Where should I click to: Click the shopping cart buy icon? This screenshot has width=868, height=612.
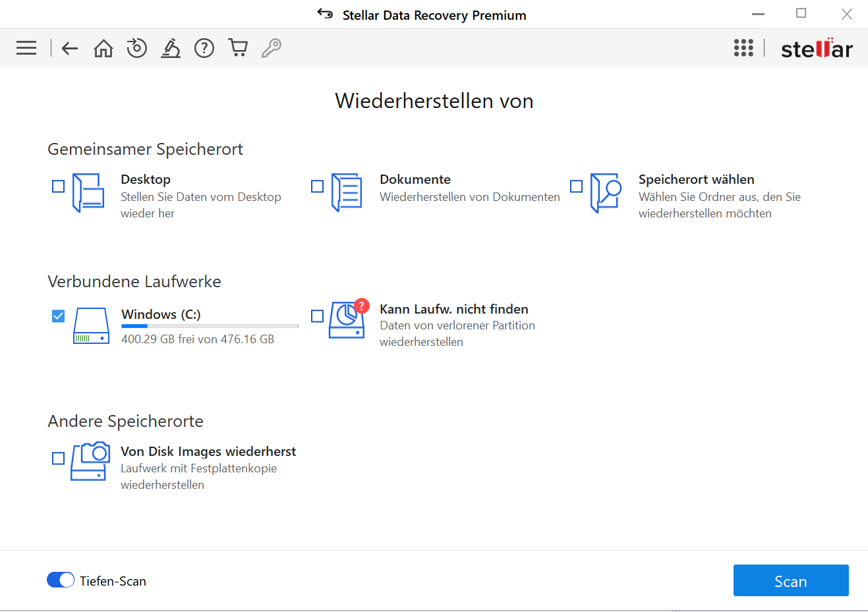pyautogui.click(x=238, y=48)
